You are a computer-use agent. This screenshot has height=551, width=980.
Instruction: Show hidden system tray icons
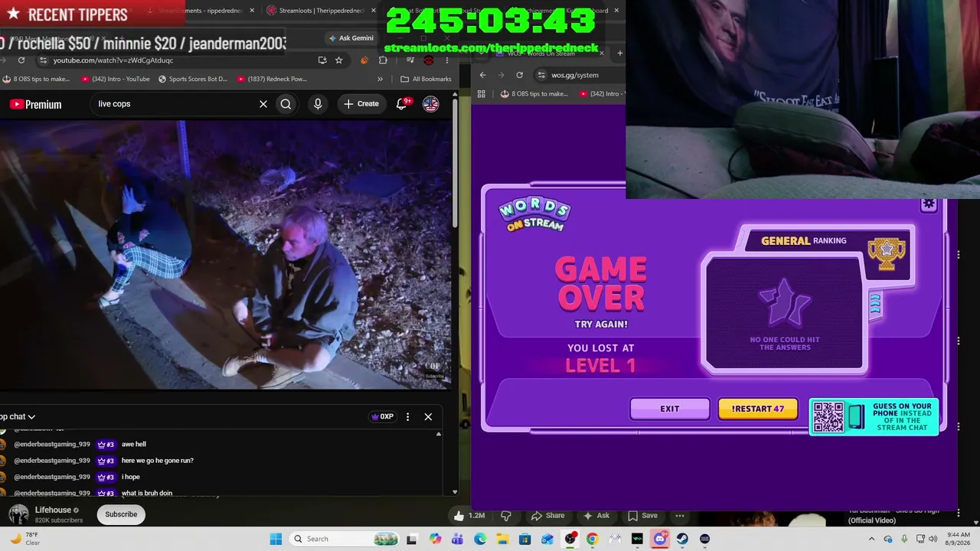click(x=871, y=539)
